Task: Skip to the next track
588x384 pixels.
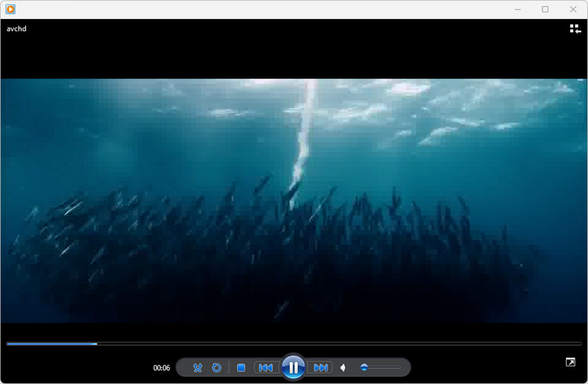Action: coord(320,368)
